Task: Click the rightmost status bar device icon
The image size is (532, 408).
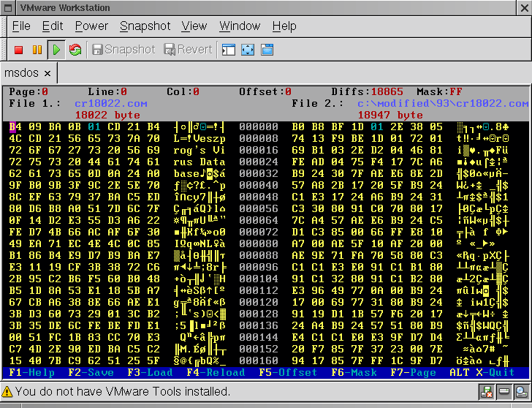Action: (x=521, y=392)
